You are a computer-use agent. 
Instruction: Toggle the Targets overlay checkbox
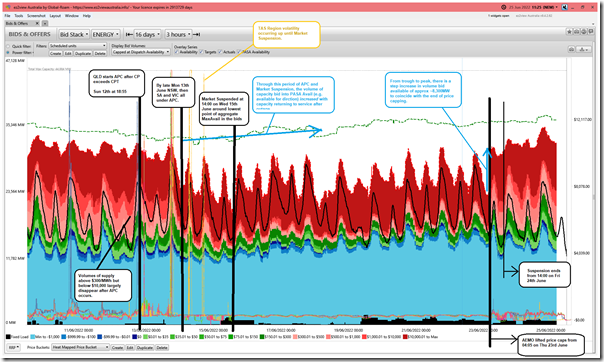[201, 52]
